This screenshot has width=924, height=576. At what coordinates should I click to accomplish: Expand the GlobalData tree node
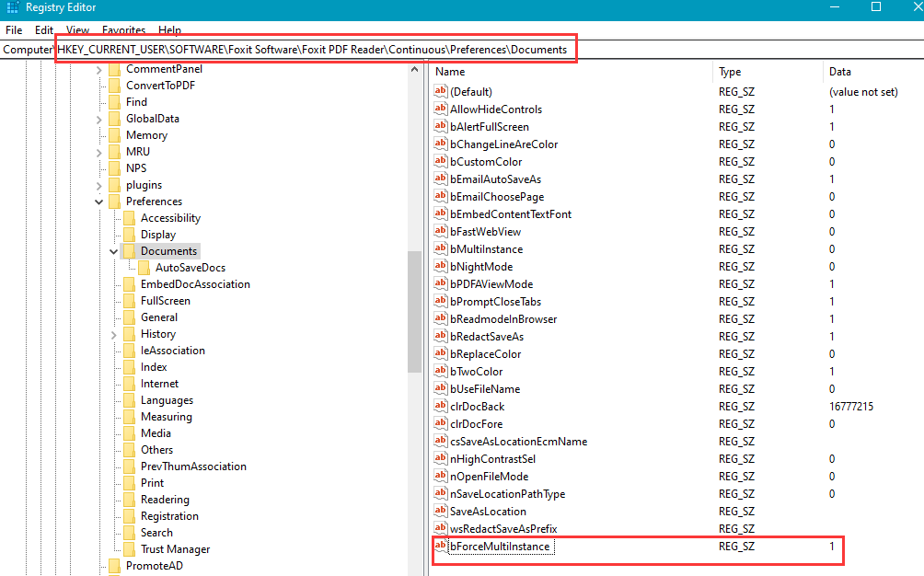click(x=99, y=120)
